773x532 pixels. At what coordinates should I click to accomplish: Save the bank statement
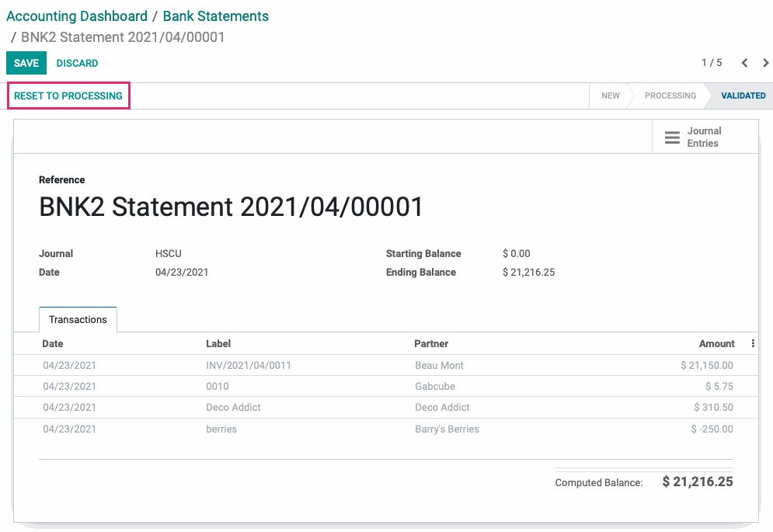pos(26,63)
